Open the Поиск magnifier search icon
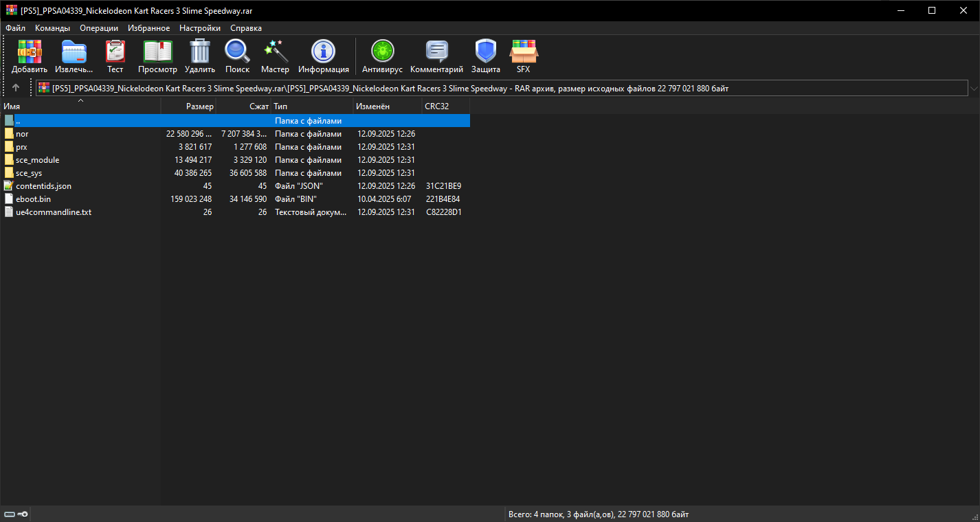 click(x=237, y=52)
